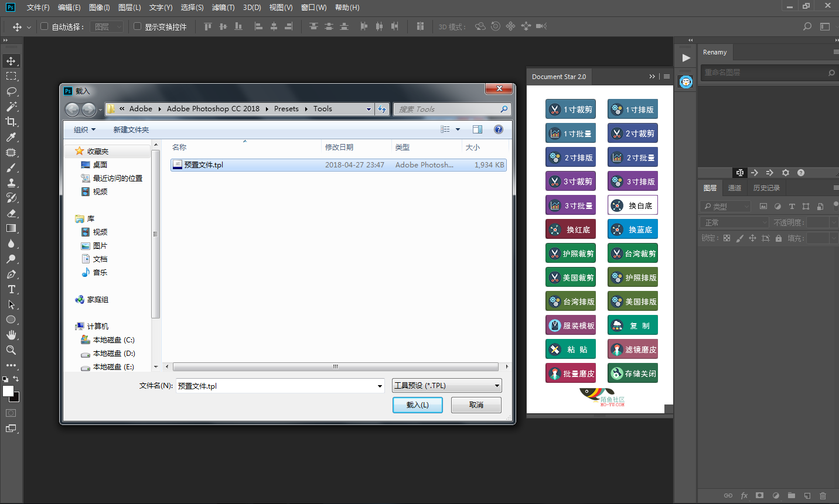Open the 窗口(W) menu

tap(313, 8)
